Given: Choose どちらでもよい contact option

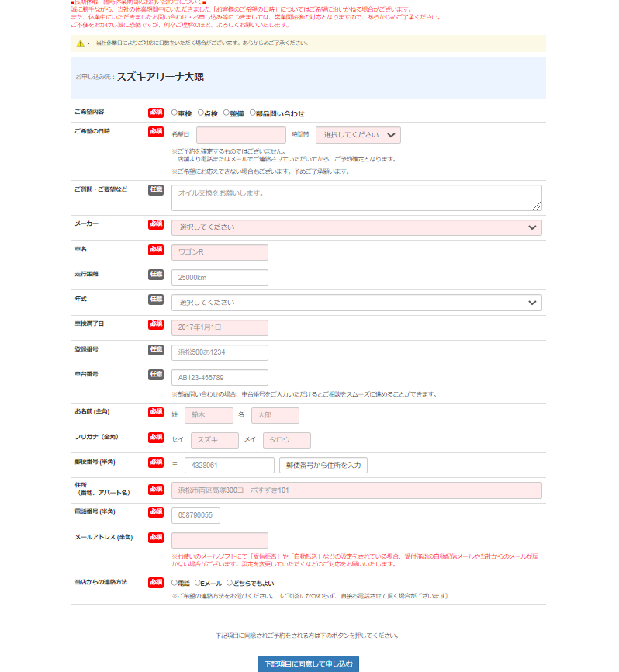Looking at the screenshot, I should coord(230,583).
